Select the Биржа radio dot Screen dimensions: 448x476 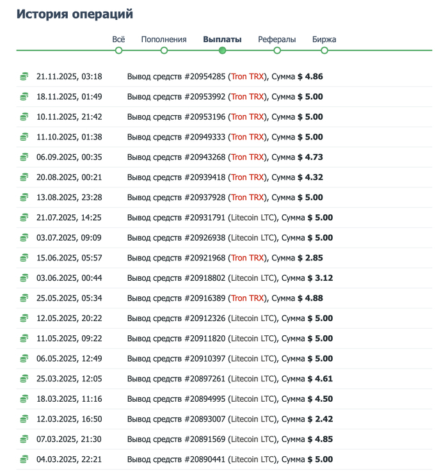tap(324, 50)
